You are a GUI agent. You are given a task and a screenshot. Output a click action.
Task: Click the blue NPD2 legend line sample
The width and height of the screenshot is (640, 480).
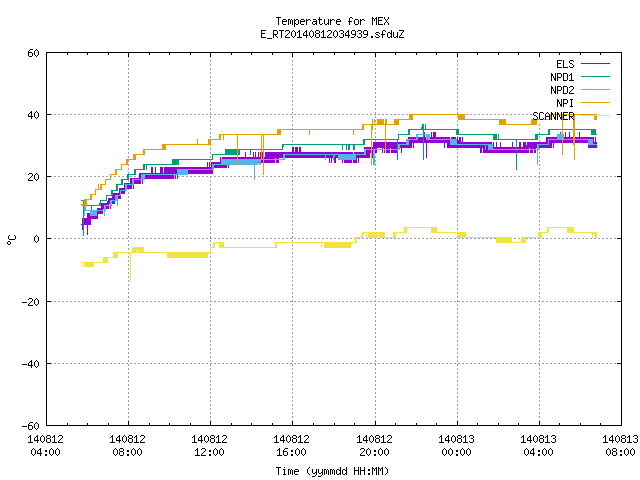[x=595, y=90]
